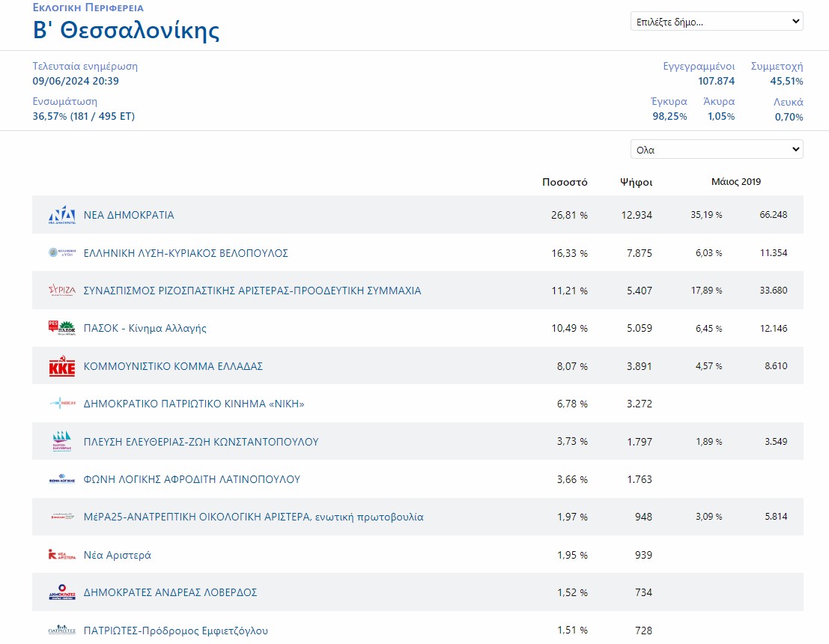Viewport: 829px width, 644px height.
Task: Click the red ΚΚΕ party logo
Action: tap(62, 367)
